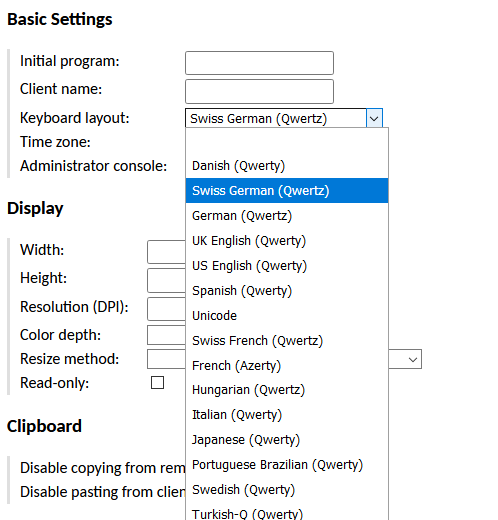Choose Hungarian (Qwertz) option
This screenshot has width=498, height=520.
(x=287, y=390)
